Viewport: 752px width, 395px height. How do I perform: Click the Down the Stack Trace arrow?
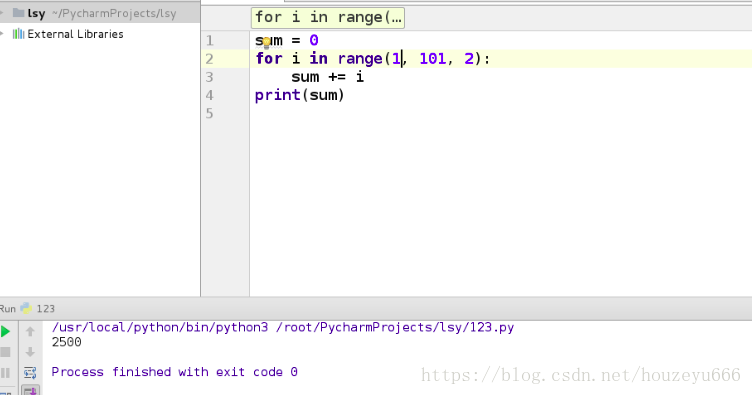[x=30, y=352]
